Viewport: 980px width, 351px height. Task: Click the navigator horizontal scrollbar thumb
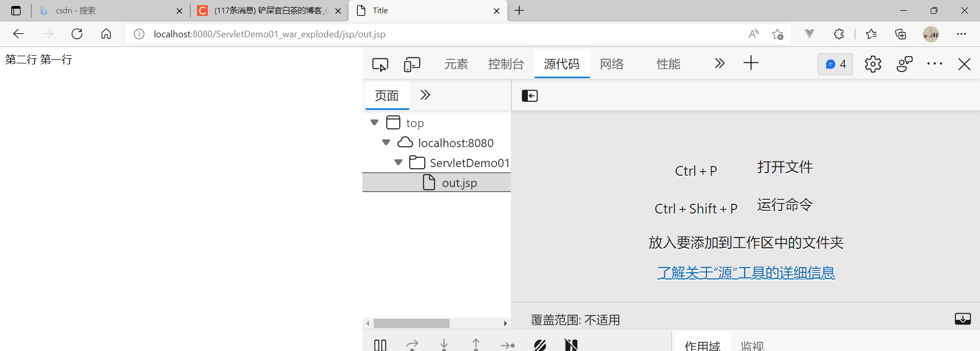pos(411,323)
